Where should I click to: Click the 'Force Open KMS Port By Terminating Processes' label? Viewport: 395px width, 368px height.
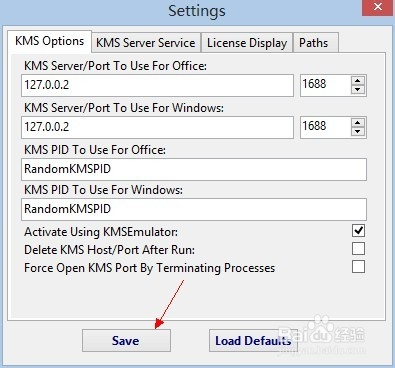pos(149,268)
